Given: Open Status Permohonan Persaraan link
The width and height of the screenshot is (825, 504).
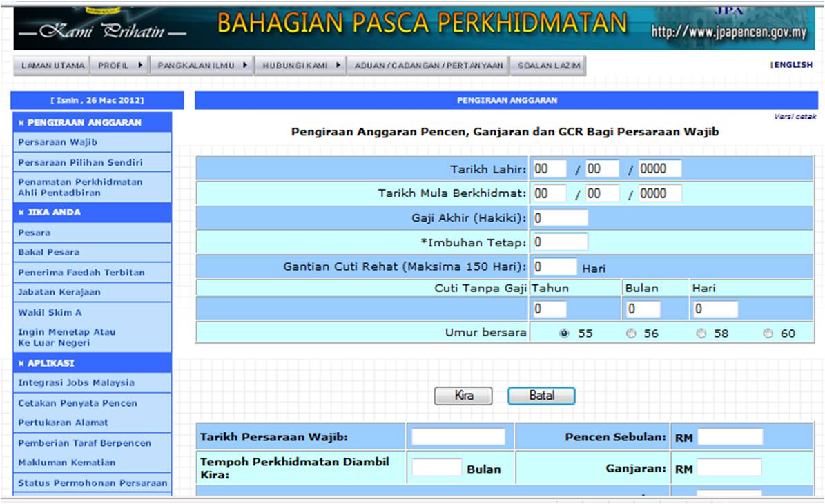Looking at the screenshot, I should click(92, 483).
